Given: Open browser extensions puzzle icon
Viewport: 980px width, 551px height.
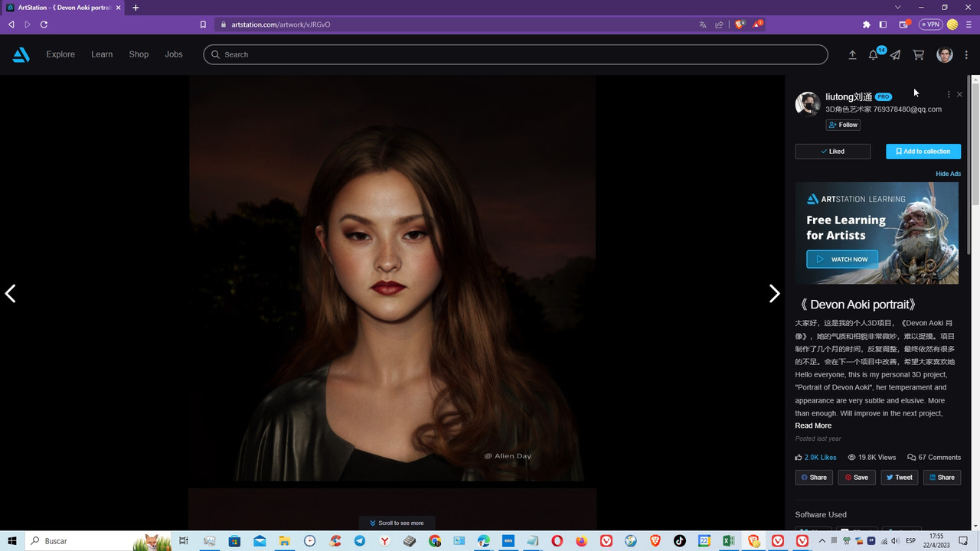Looking at the screenshot, I should click(867, 24).
